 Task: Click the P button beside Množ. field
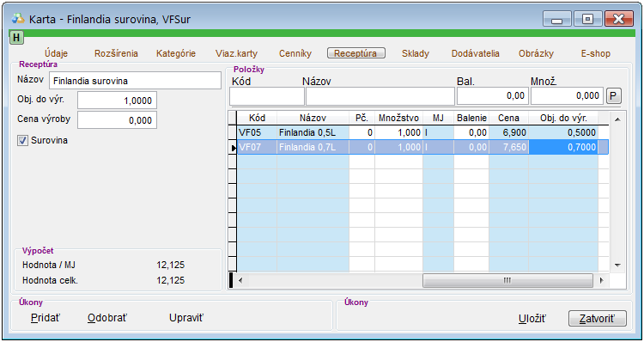tap(614, 96)
